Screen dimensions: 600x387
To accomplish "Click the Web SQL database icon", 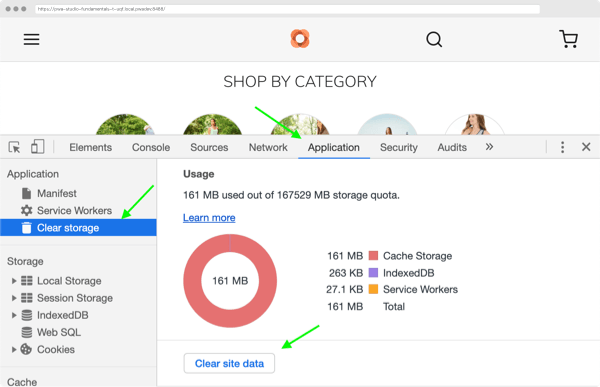I will click(x=26, y=332).
